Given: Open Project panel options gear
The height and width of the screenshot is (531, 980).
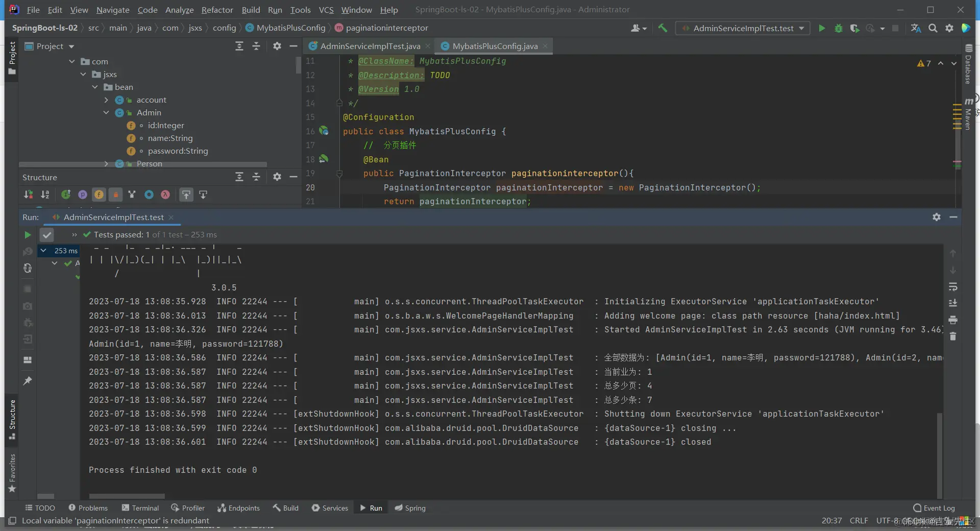Looking at the screenshot, I should [x=277, y=46].
